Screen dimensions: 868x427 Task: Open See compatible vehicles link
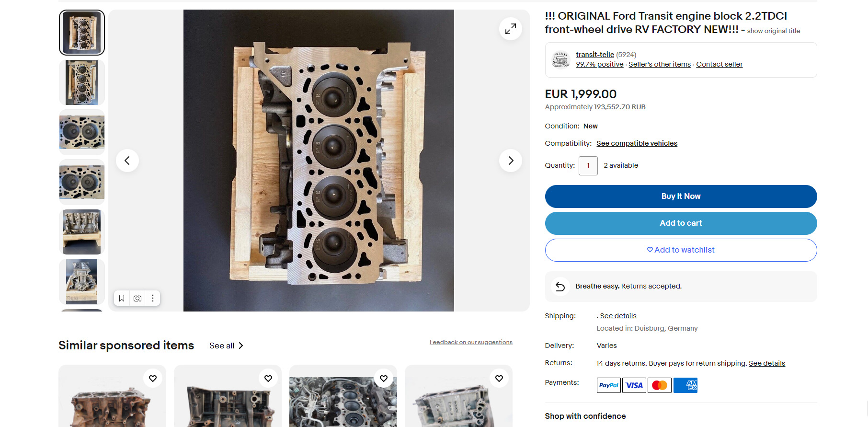click(x=637, y=143)
